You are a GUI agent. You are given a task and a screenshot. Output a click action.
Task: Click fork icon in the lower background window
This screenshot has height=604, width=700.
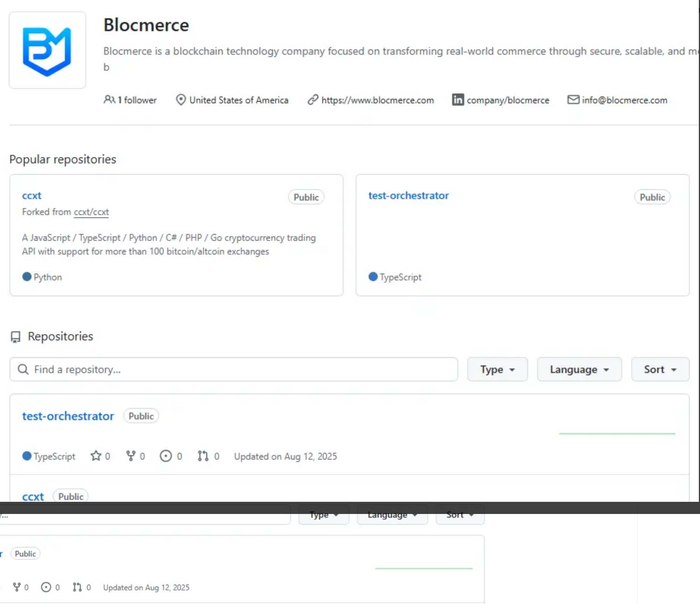17,587
